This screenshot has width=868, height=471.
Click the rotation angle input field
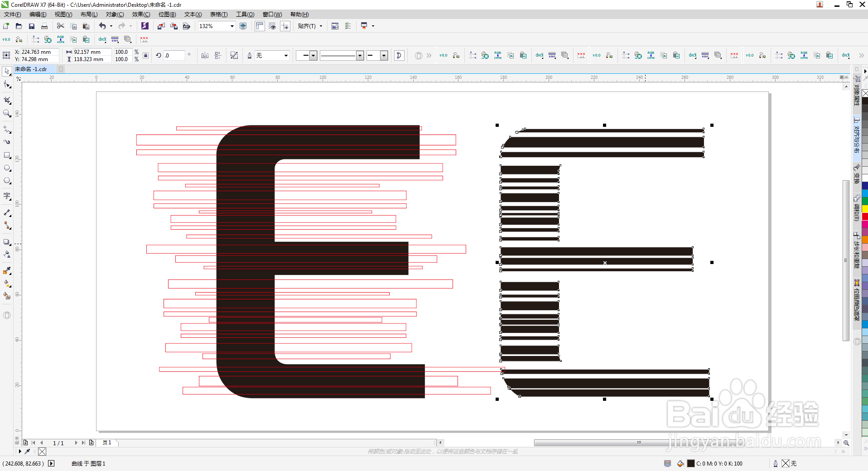[x=174, y=55]
